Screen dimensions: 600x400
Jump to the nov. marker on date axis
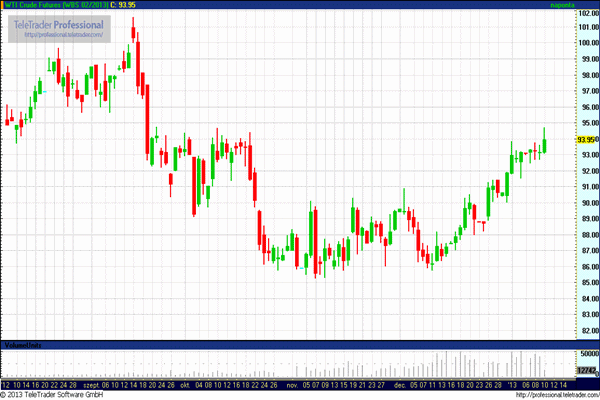293,383
